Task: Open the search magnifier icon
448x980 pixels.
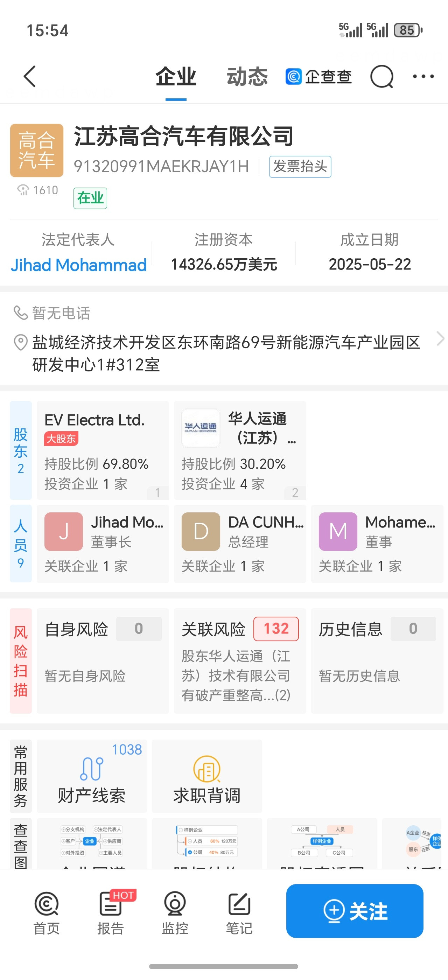Action: click(381, 76)
